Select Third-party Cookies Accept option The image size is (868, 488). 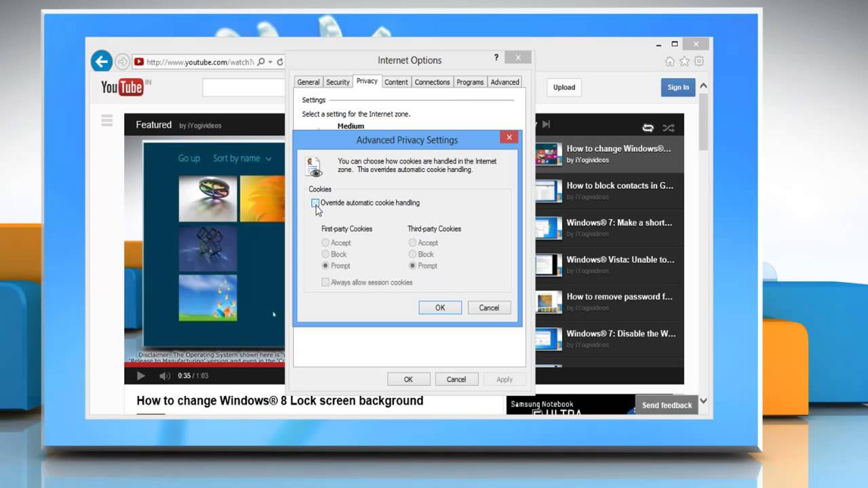pyautogui.click(x=412, y=243)
